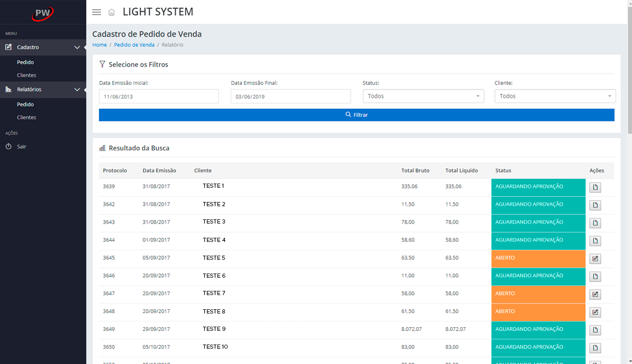
Task: Follow the Home breadcrumb link
Action: pyautogui.click(x=100, y=45)
